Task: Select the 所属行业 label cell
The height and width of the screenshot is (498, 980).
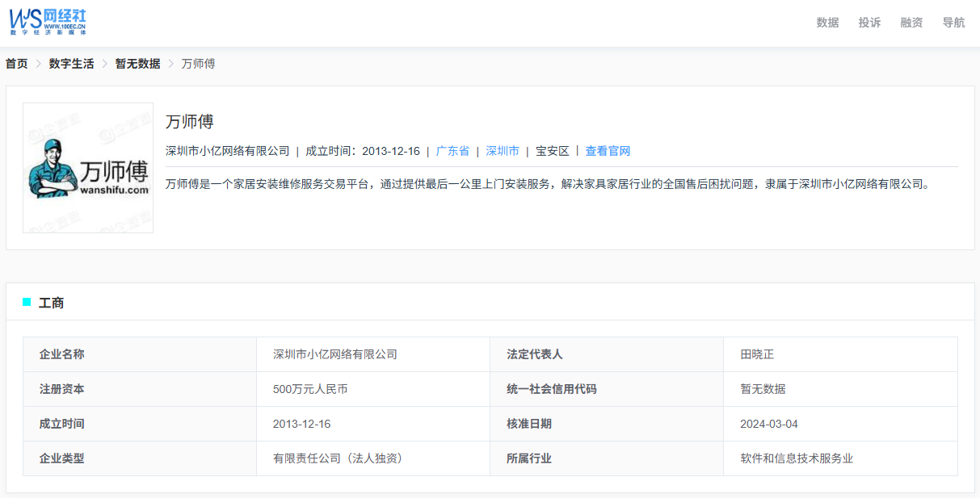Action: pyautogui.click(x=607, y=458)
